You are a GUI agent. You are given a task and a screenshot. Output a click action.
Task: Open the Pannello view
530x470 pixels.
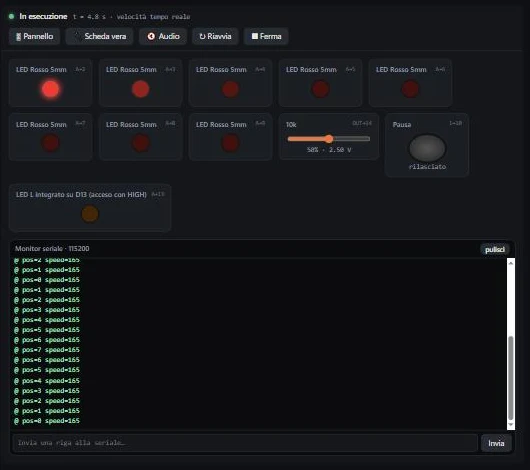(34, 36)
